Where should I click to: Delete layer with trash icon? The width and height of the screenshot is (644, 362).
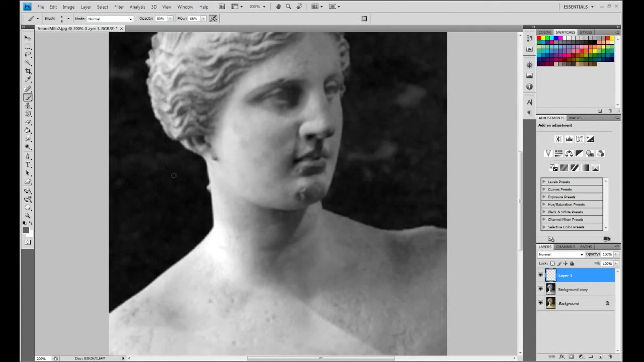point(610,356)
